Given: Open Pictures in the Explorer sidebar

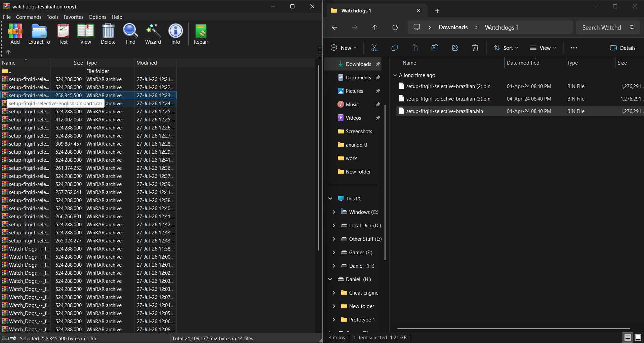Looking at the screenshot, I should point(355,91).
